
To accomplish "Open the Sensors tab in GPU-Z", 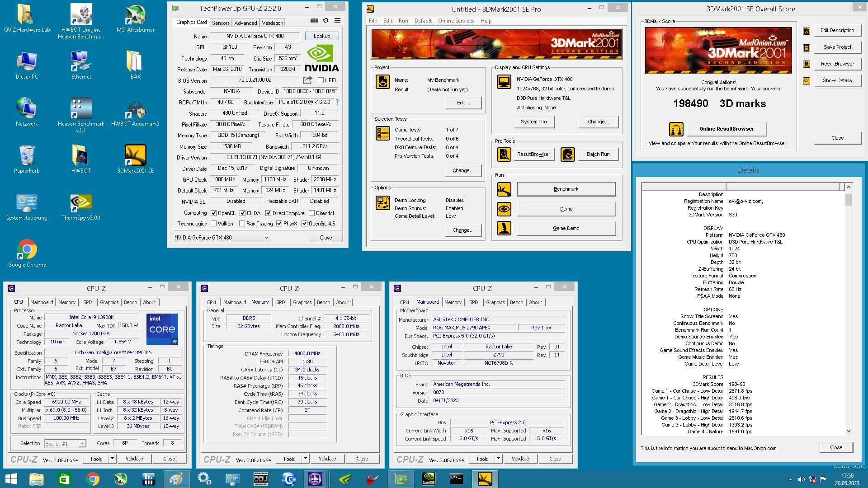I will pos(221,23).
